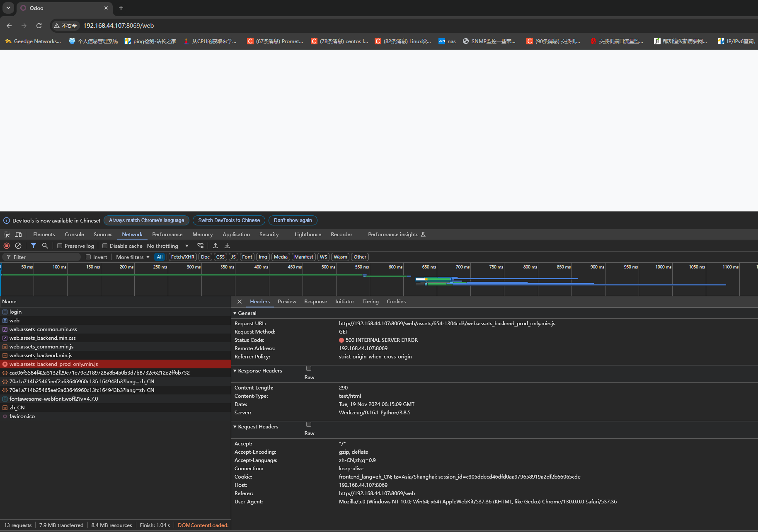The width and height of the screenshot is (758, 532).
Task: Click the export HAR download icon
Action: (227, 246)
